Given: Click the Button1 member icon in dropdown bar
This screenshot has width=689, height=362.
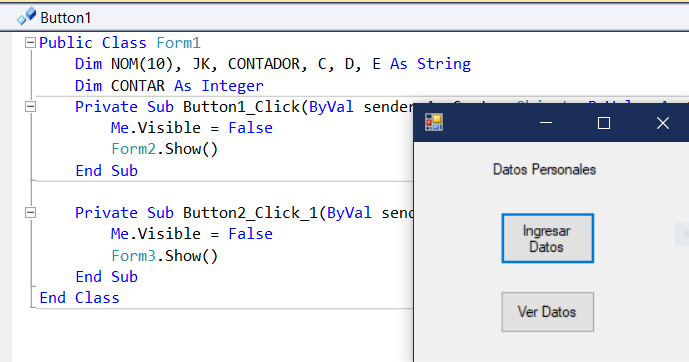Looking at the screenshot, I should point(27,16).
